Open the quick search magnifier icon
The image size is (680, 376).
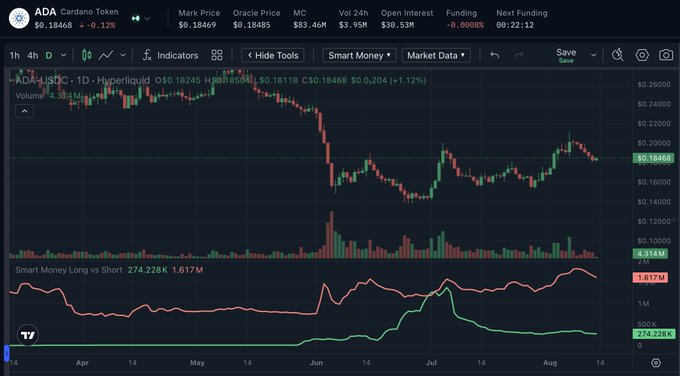pyautogui.click(x=618, y=55)
